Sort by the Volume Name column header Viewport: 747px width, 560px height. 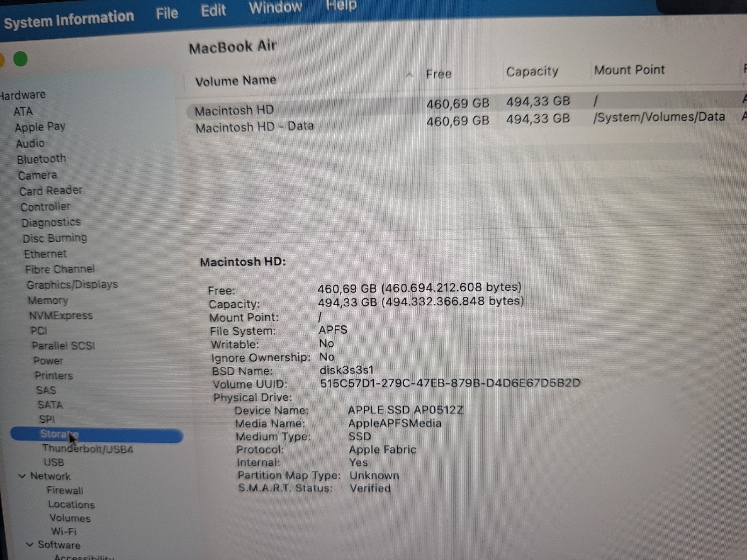(236, 81)
